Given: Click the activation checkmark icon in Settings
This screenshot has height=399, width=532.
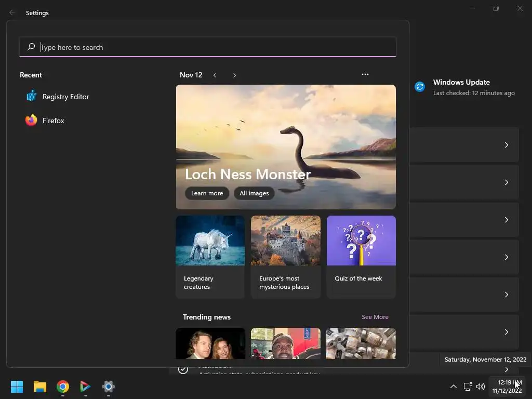Looking at the screenshot, I should click(183, 369).
